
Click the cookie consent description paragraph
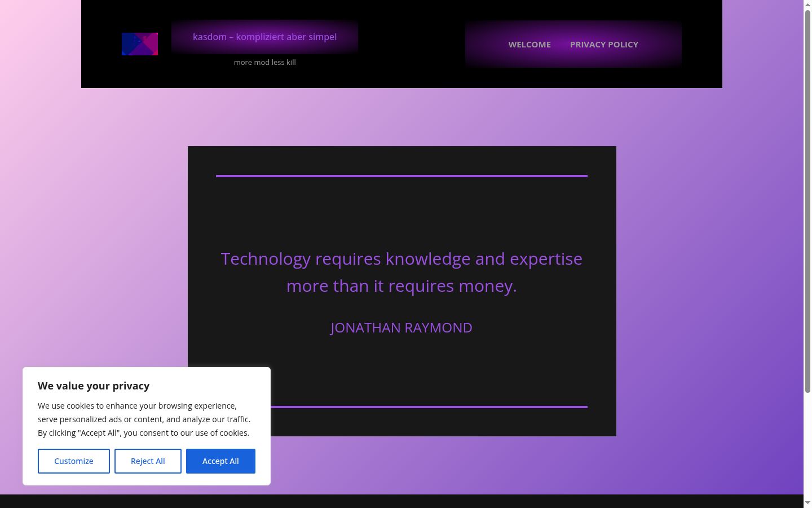[144, 419]
